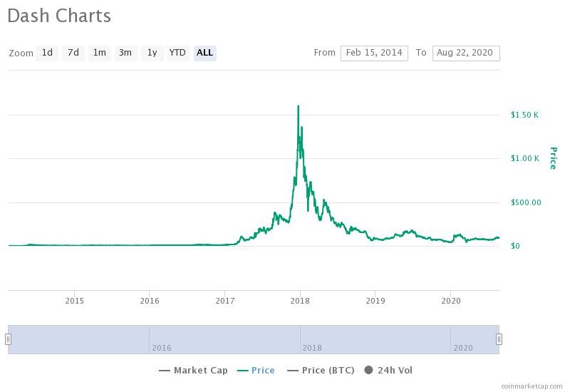Click the 2020 marker in the navigator
The image size is (570, 392).
(x=463, y=348)
